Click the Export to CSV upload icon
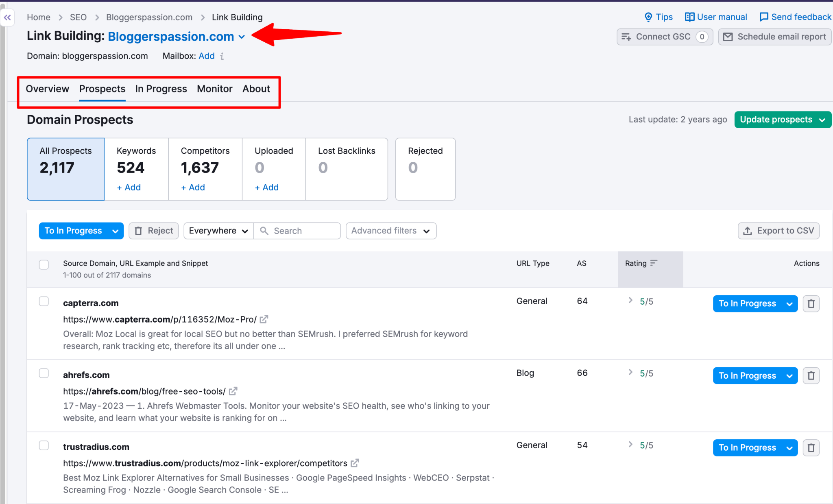 click(x=748, y=231)
